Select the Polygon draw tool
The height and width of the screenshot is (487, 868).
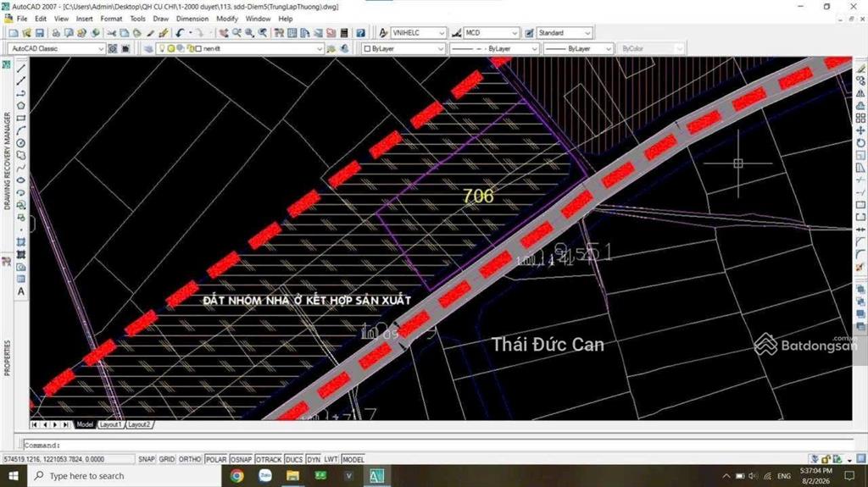(21, 106)
